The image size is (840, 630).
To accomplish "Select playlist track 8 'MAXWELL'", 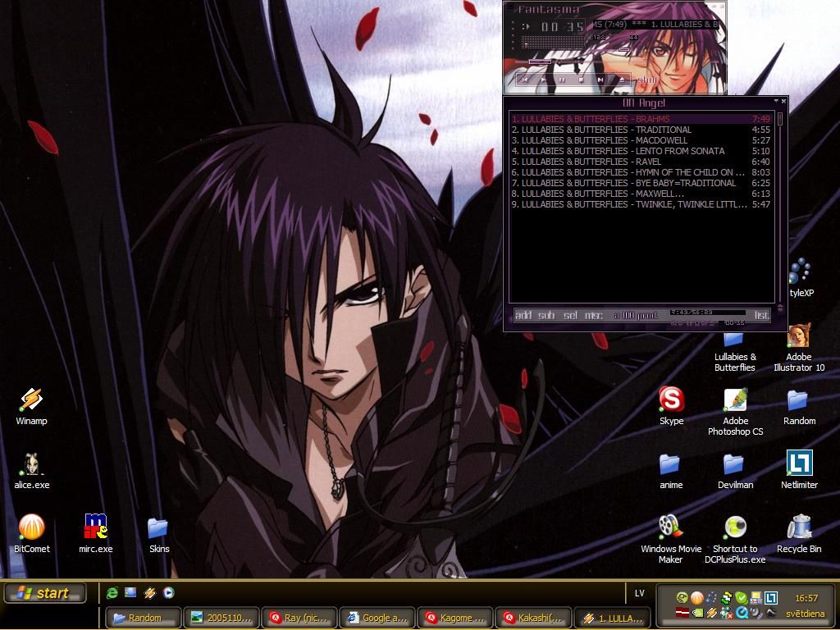I will tap(641, 194).
